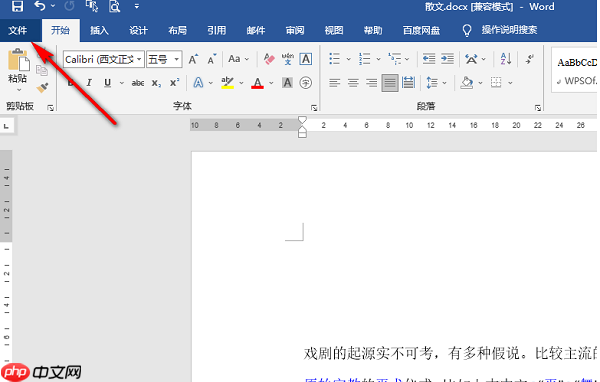Switch to the 设计 tab

pyautogui.click(x=138, y=30)
